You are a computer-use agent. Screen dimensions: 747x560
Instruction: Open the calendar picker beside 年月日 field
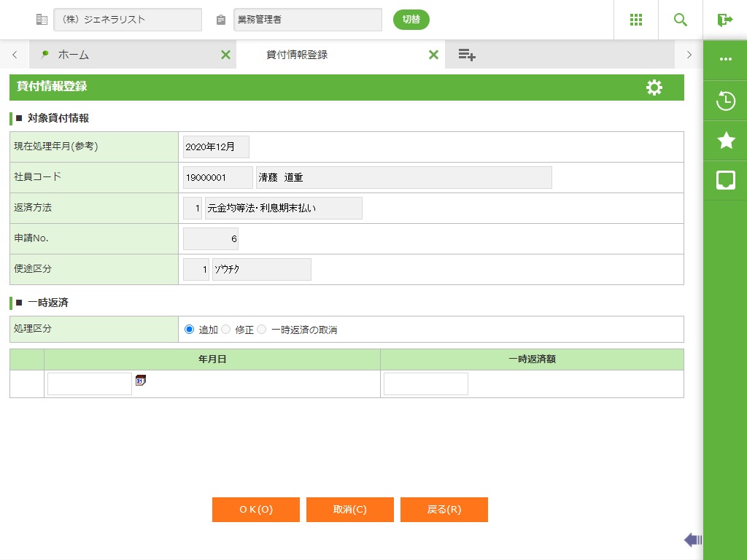141,380
